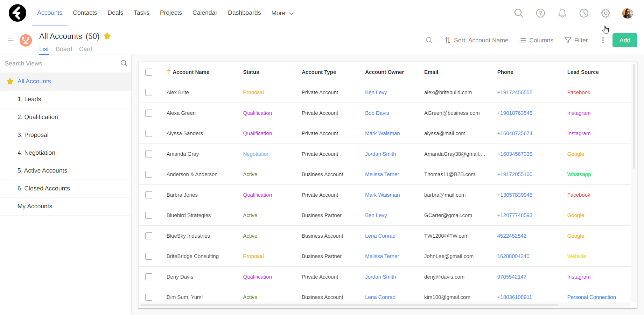644x315 pixels.
Task: Click the Negotiation status of Amanda Gray
Action: click(256, 154)
